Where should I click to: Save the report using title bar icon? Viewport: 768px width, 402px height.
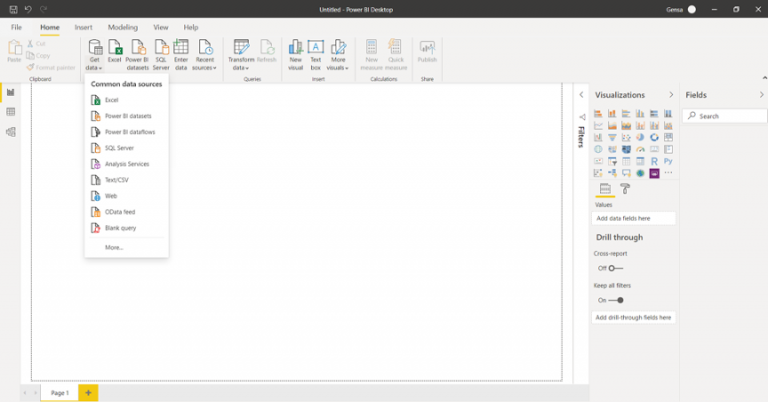(13, 9)
